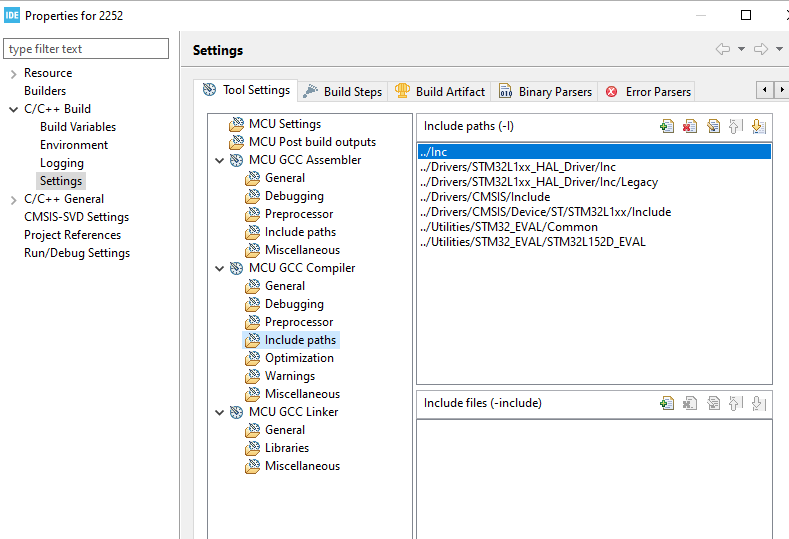Select Linker Miscellaneous item
This screenshot has width=789, height=539.
[302, 466]
